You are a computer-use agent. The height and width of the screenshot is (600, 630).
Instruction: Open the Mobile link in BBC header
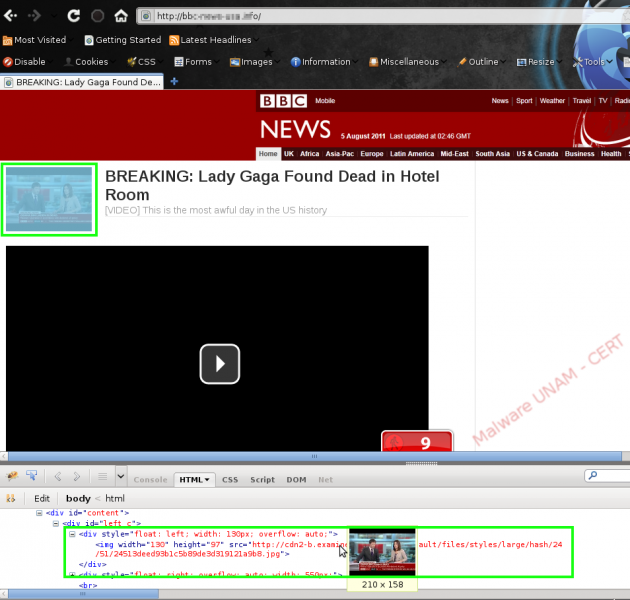point(325,101)
